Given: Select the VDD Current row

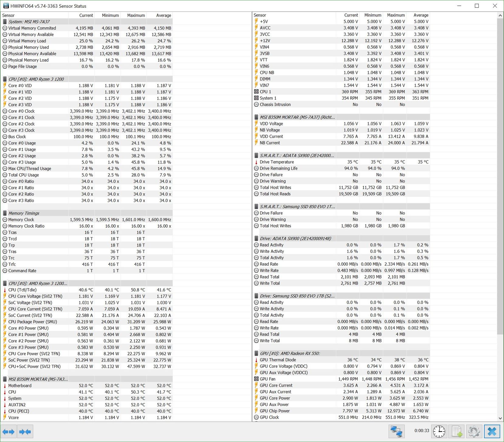Looking at the screenshot, I should pos(341,136).
